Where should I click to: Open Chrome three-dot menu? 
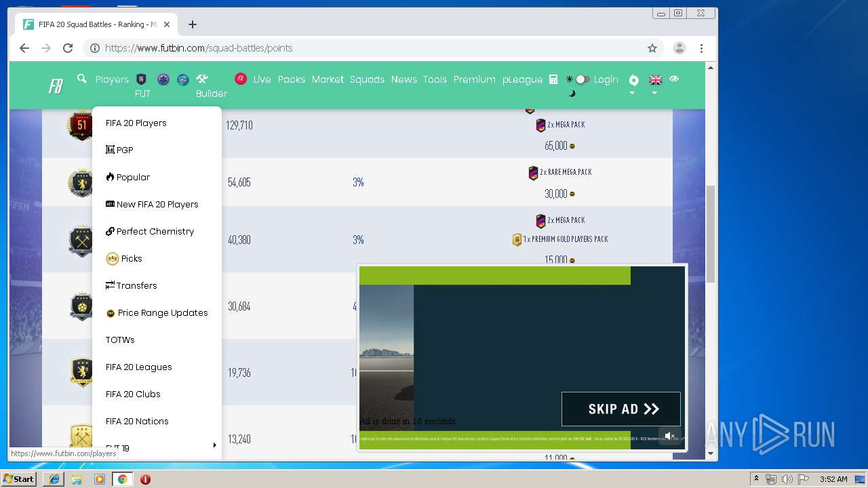pos(701,48)
